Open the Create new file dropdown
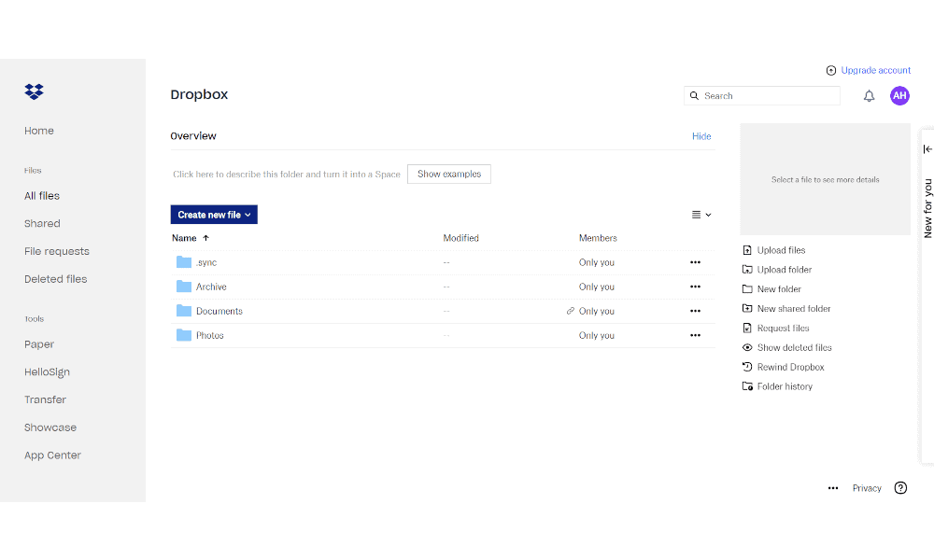The height and width of the screenshot is (560, 934). pyautogui.click(x=213, y=214)
